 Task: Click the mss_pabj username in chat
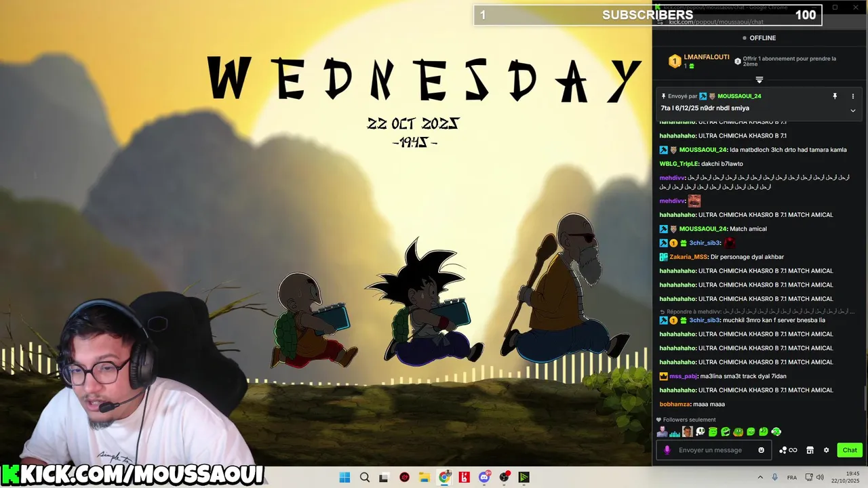coord(684,376)
